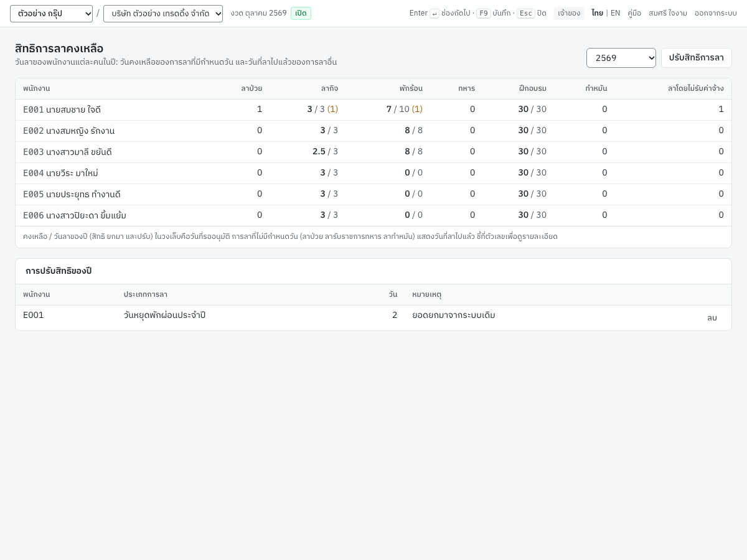Open the ตัวอย่าง กรุ๊ป group dropdown

coord(51,14)
